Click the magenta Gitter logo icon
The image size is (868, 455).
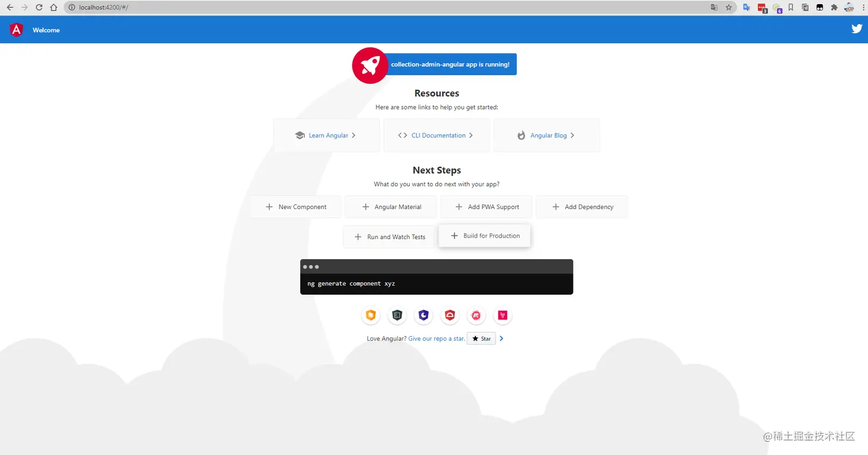tap(502, 315)
